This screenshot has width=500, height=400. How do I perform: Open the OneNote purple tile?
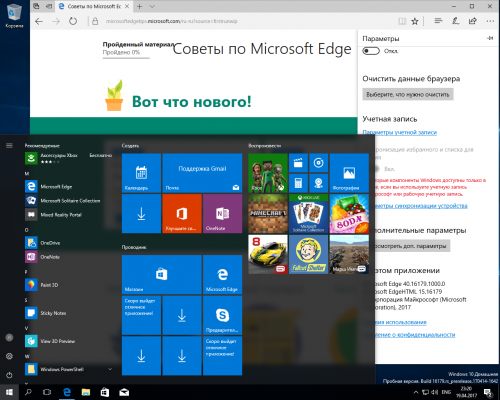[x=222, y=214]
